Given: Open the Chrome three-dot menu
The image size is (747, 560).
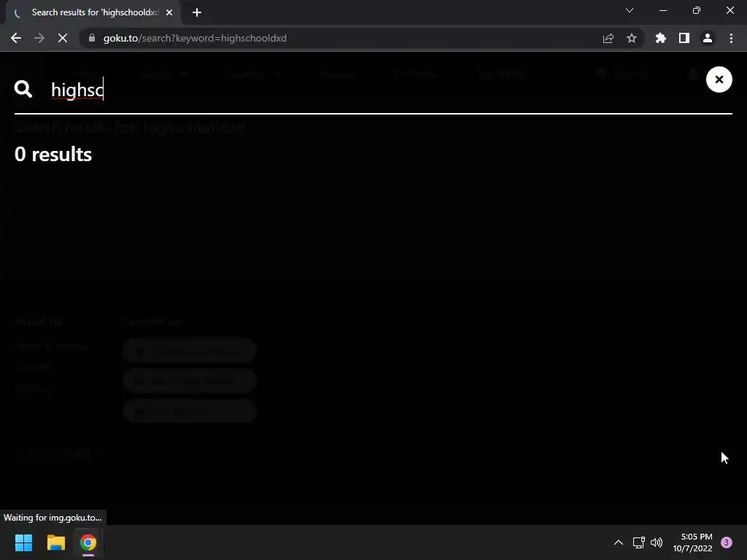Looking at the screenshot, I should [x=731, y=38].
